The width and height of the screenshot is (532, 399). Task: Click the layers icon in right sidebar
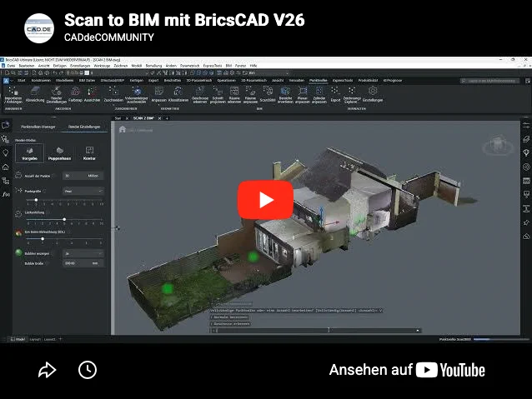pos(526,138)
